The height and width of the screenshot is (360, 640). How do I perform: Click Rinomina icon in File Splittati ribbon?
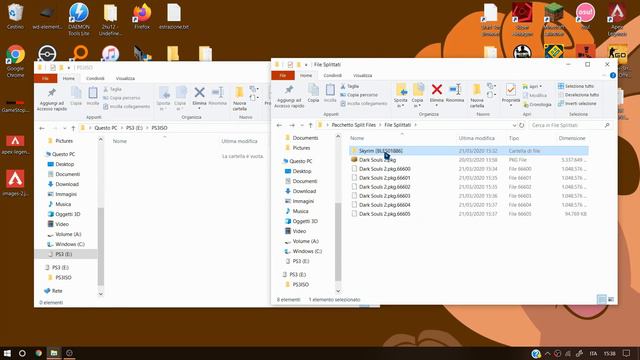tap(455, 89)
